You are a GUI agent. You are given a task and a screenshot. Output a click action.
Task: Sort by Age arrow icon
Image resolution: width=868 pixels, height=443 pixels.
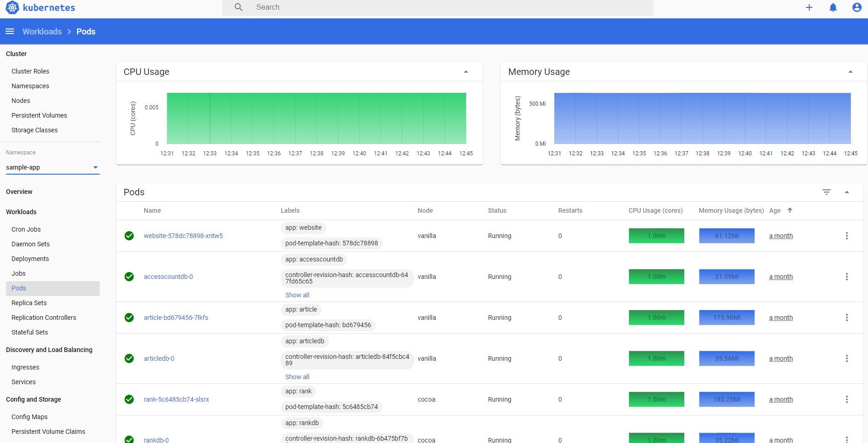(x=790, y=210)
